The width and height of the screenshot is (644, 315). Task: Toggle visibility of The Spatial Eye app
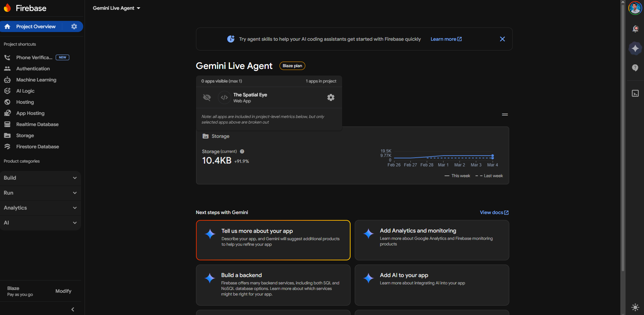[207, 97]
